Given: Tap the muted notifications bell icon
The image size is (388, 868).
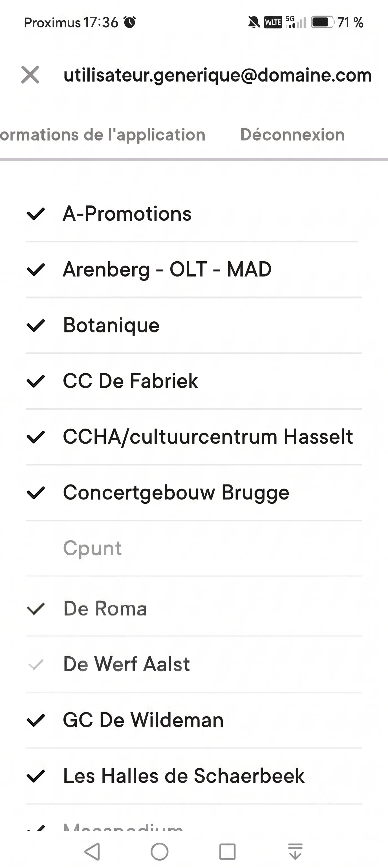Looking at the screenshot, I should pyautogui.click(x=254, y=23).
